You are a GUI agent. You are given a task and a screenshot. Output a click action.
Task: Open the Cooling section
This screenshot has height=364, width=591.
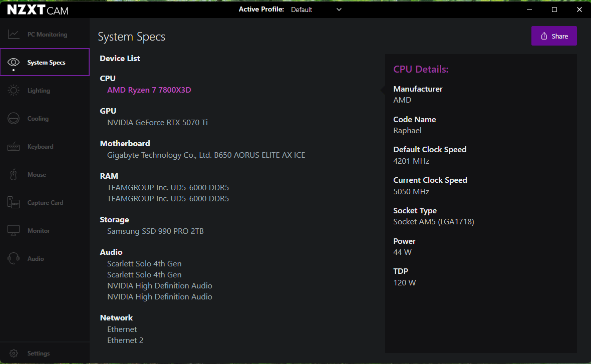pyautogui.click(x=45, y=118)
